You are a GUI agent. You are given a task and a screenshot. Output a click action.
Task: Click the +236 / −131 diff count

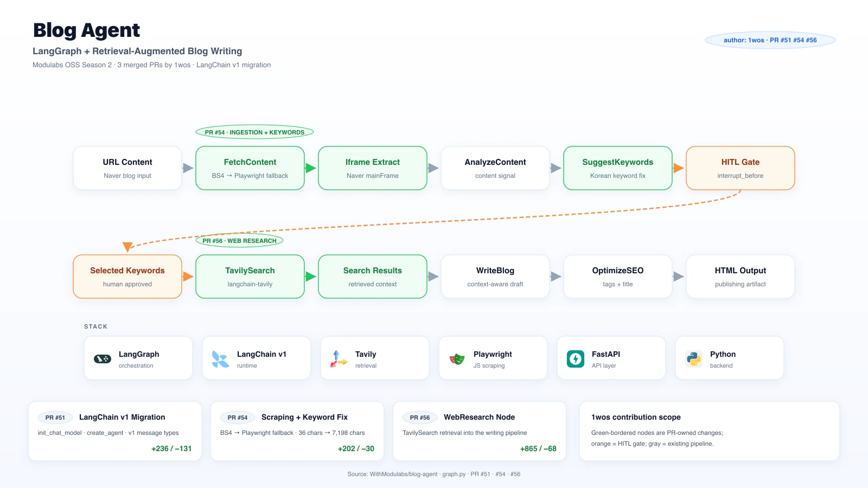point(171,448)
